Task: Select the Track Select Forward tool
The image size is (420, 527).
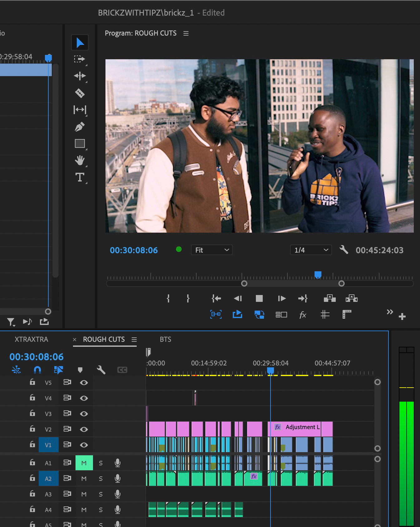Action: pos(80,59)
